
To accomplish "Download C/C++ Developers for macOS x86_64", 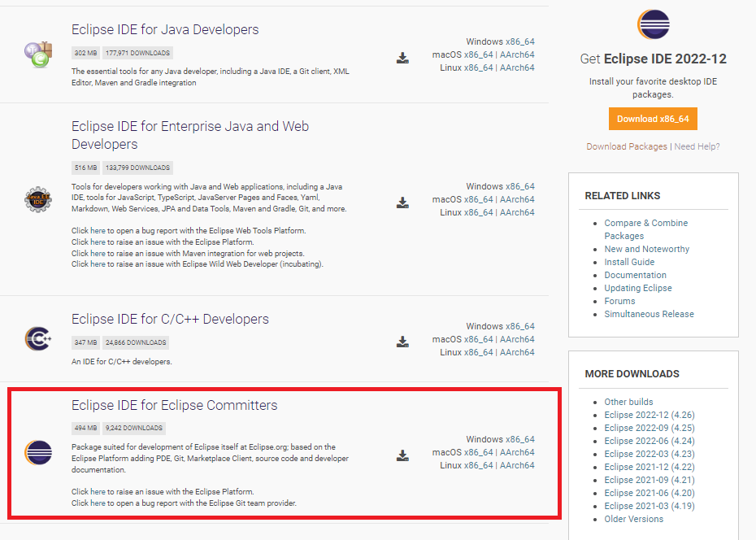I will point(478,339).
